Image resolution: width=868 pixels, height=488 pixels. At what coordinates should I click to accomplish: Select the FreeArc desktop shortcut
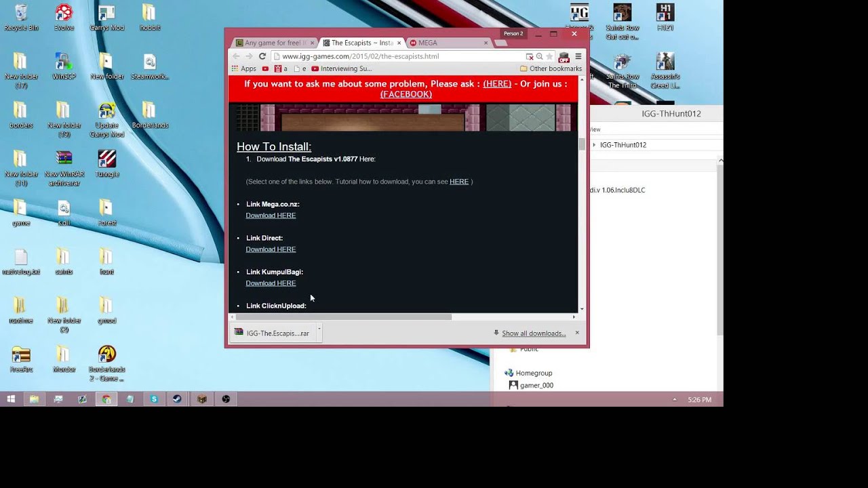coord(21,359)
